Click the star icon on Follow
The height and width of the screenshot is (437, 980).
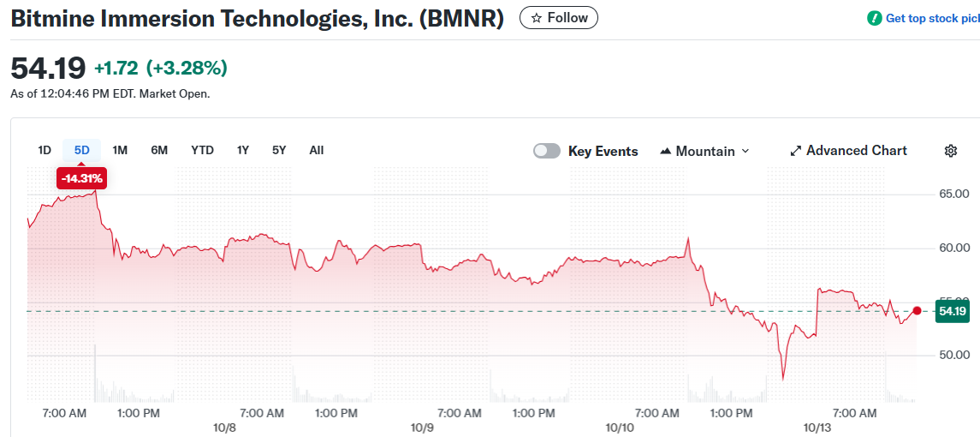click(x=537, y=18)
